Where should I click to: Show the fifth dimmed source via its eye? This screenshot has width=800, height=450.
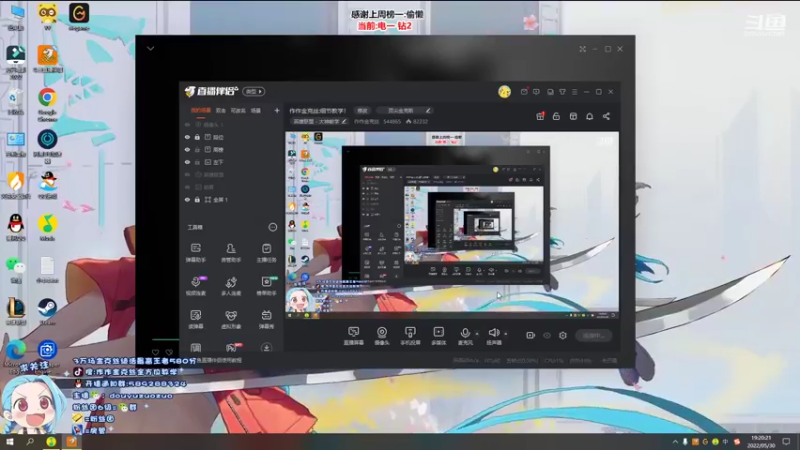187,174
